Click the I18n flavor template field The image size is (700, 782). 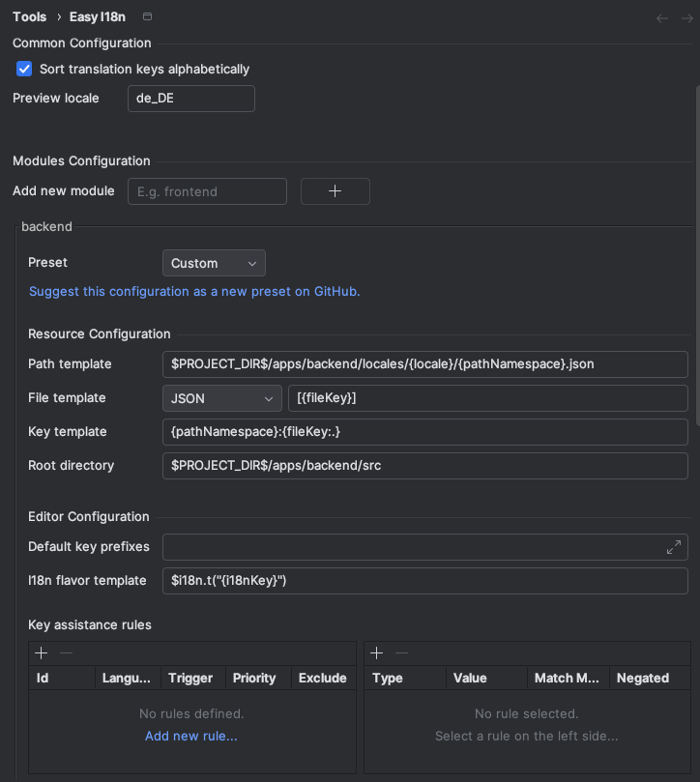(425, 580)
